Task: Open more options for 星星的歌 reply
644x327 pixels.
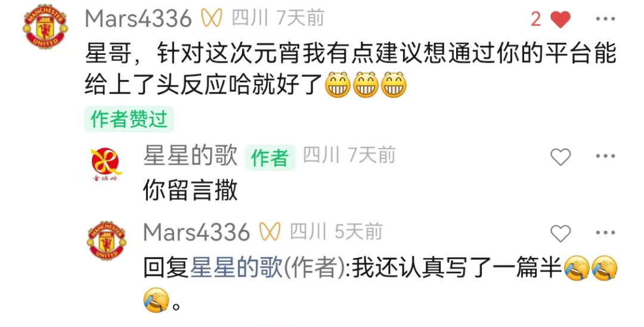Action: 605,156
